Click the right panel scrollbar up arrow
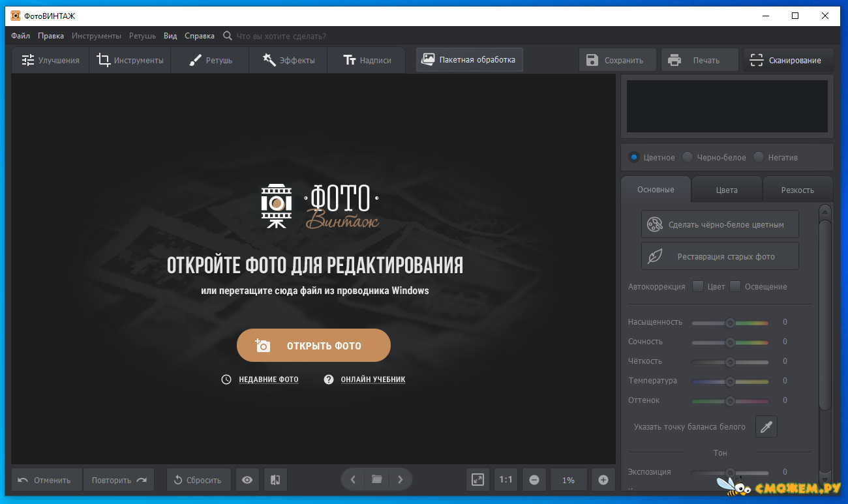Image resolution: width=848 pixels, height=504 pixels. click(825, 211)
